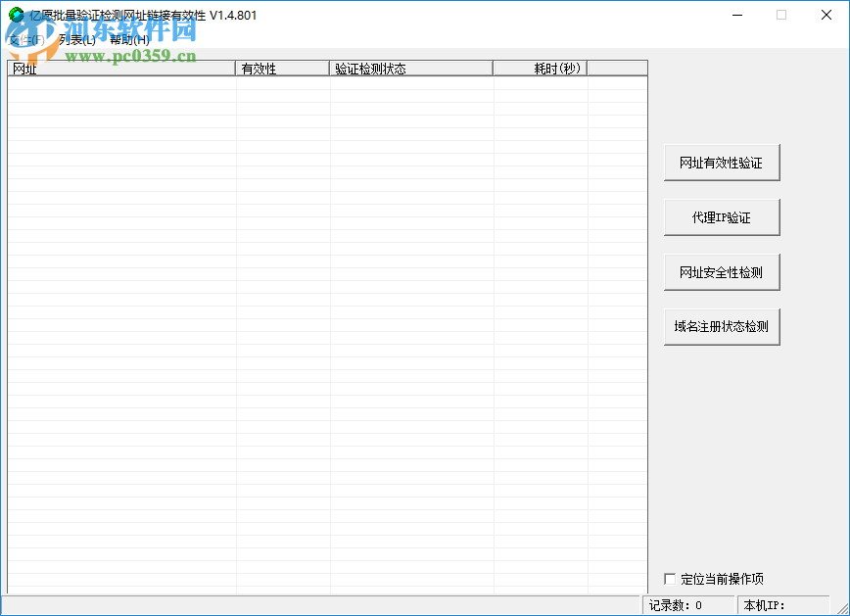
Task: Launch 域名注册状态检测
Action: [722, 327]
